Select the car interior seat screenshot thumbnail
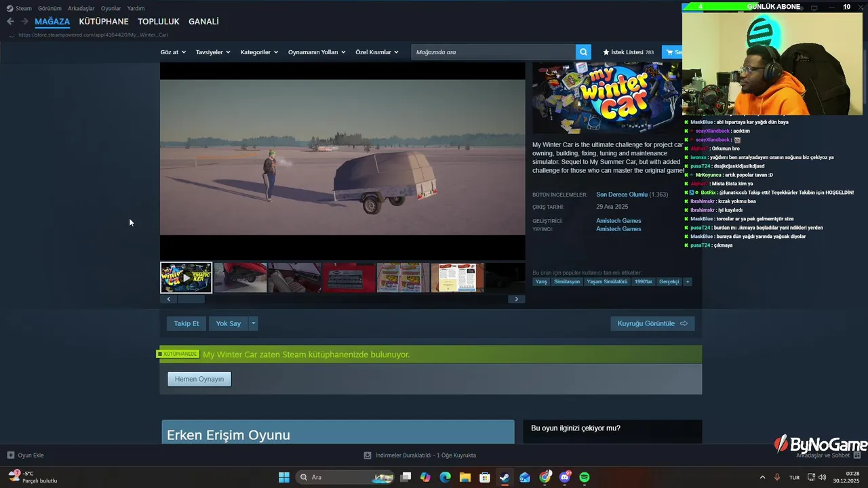The width and height of the screenshot is (868, 488). tap(295, 278)
